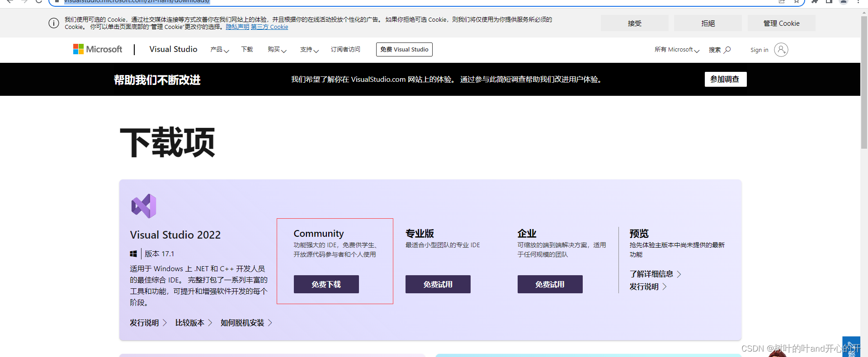This screenshot has height=357, width=868.
Task: Click the Visual Studio brand link in the header
Action: [x=173, y=49]
